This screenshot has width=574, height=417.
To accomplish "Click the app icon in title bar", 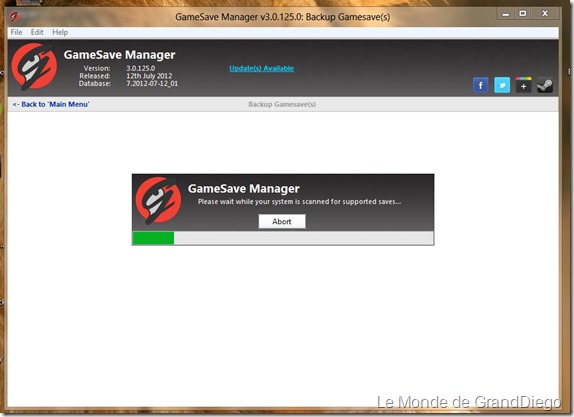I will 14,16.
